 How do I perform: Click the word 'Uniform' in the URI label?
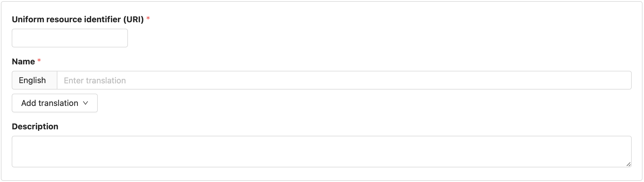(x=28, y=19)
